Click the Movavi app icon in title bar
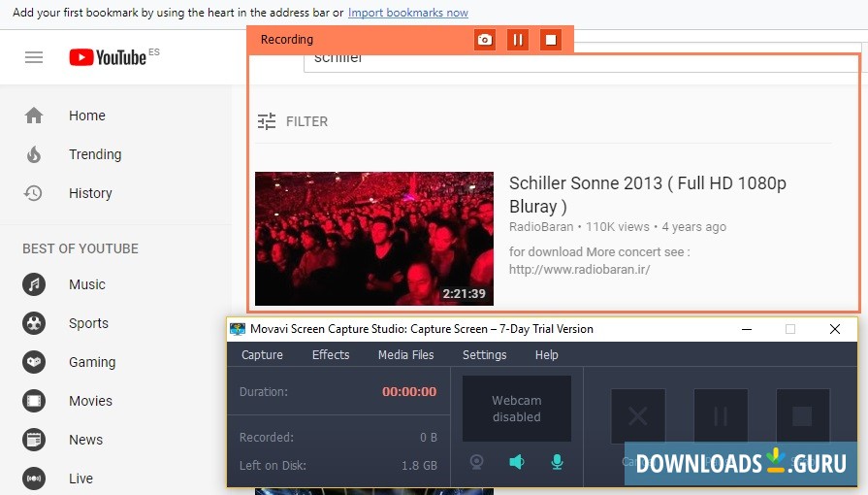 [238, 329]
